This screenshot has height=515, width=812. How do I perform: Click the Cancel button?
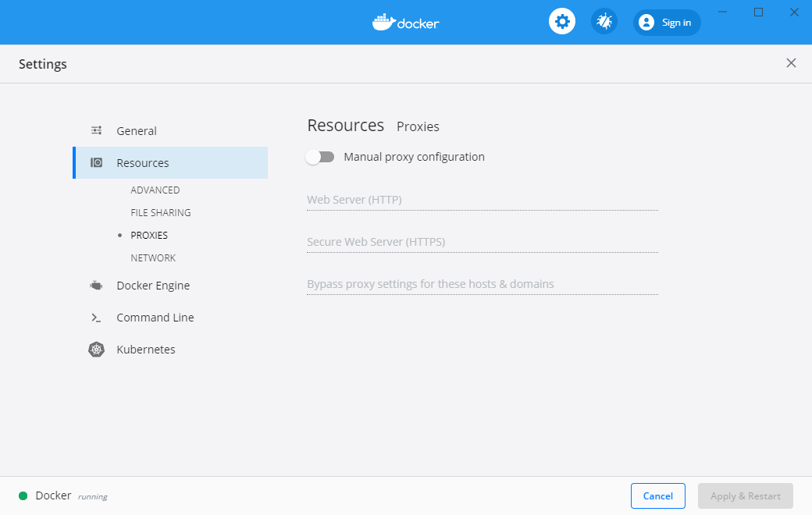click(x=657, y=495)
